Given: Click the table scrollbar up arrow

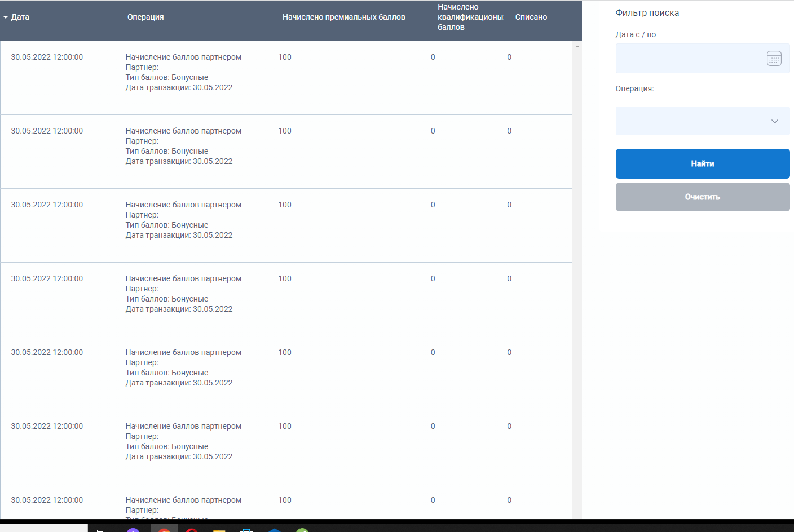Looking at the screenshot, I should 577,46.
